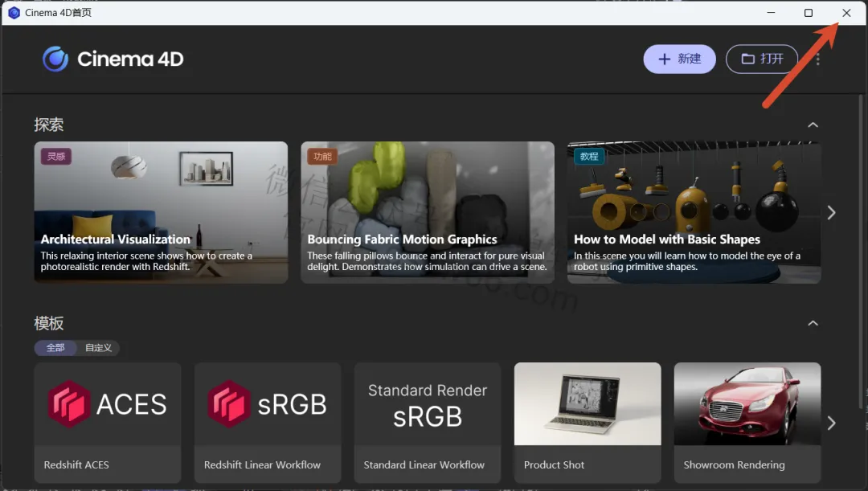Click the Cinema 4D title bar app icon
The width and height of the screenshot is (868, 491).
pyautogui.click(x=14, y=13)
